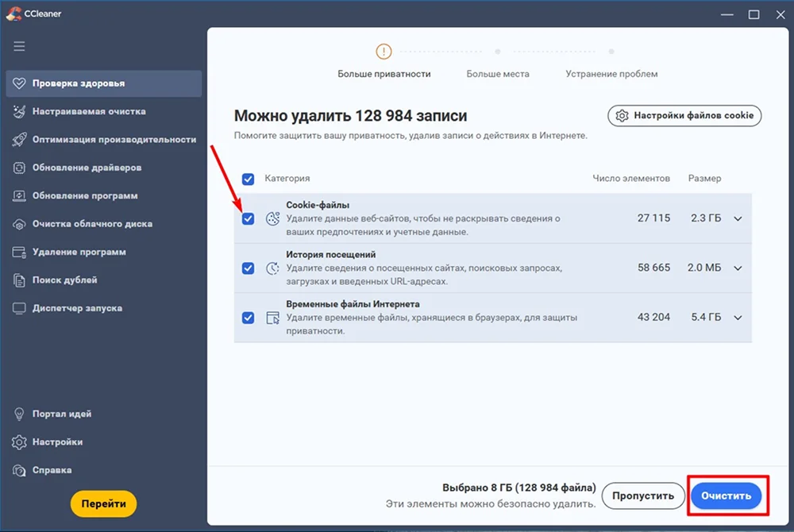
Task: Click the Settings gear icon in sidebar
Action: pyautogui.click(x=19, y=442)
